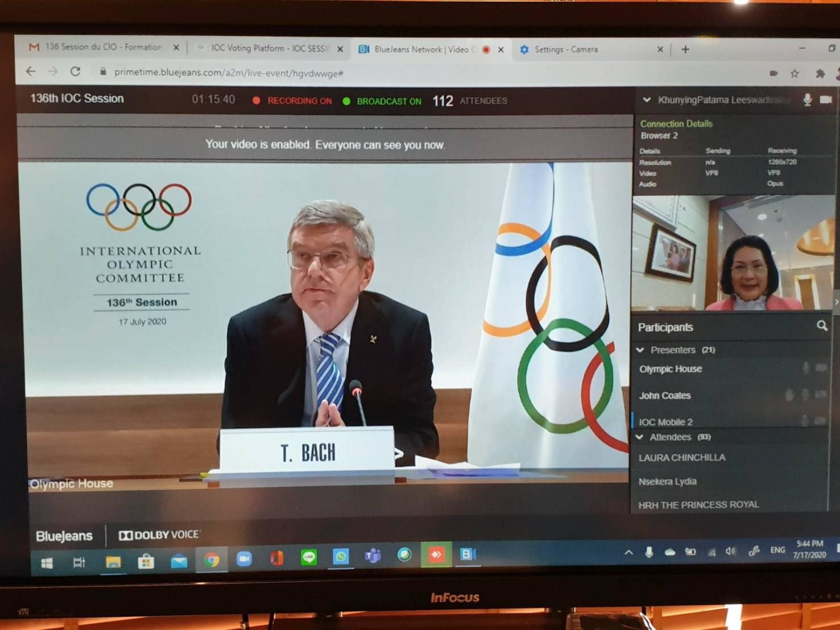Click the 112 ATTENDEES count

[470, 101]
